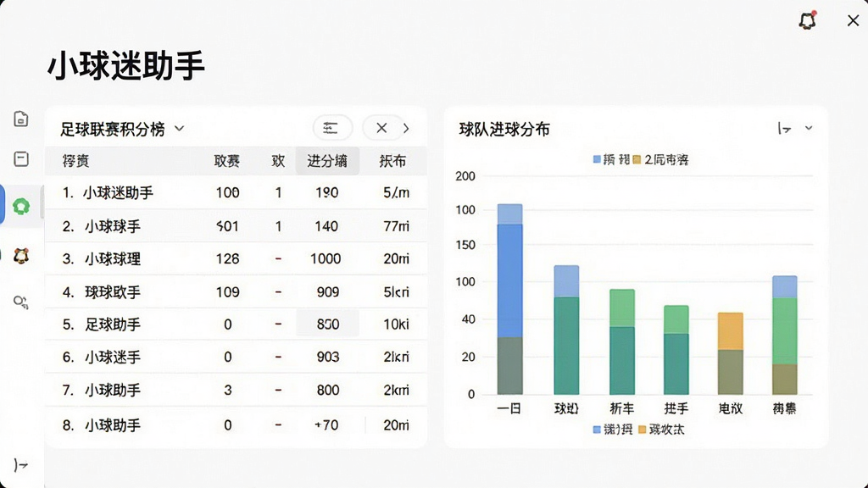Open the bell mascot sidebar icon
This screenshot has width=868, height=488.
[21, 256]
